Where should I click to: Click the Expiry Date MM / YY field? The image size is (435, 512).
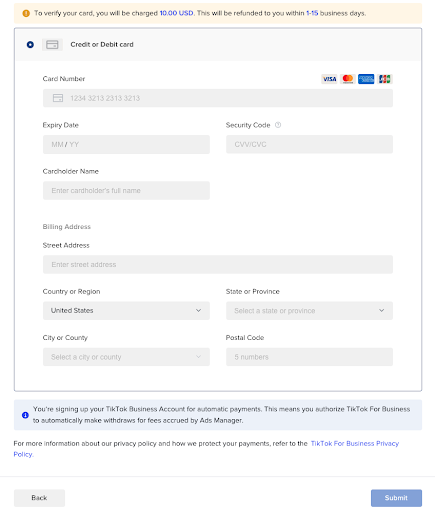click(x=126, y=144)
